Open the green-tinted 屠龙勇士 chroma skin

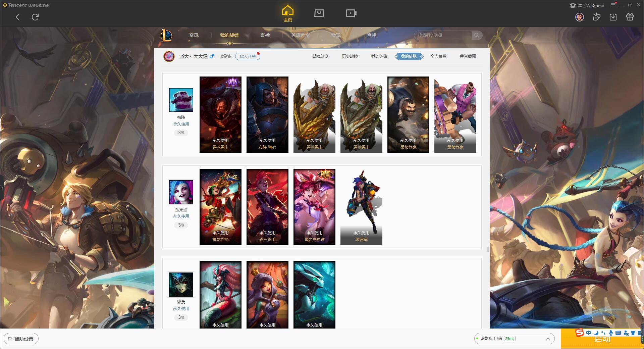(361, 114)
